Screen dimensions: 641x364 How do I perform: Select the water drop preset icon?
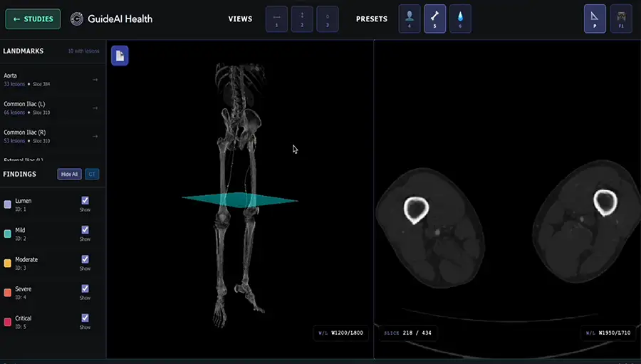pos(460,19)
